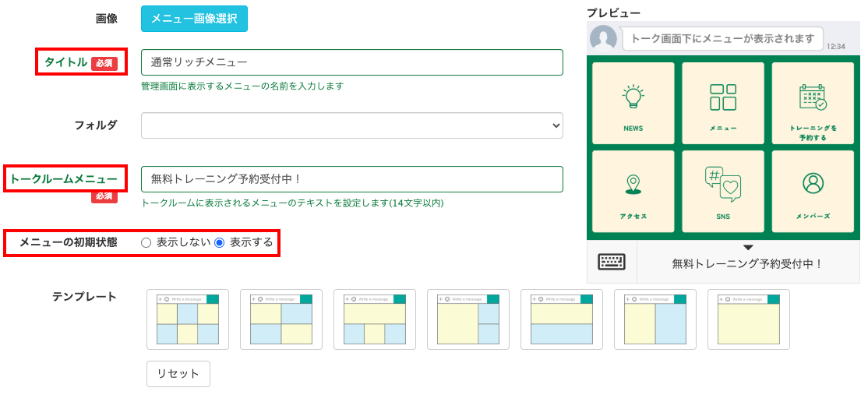
Task: Select the 表示しない radio button
Action: 146,243
